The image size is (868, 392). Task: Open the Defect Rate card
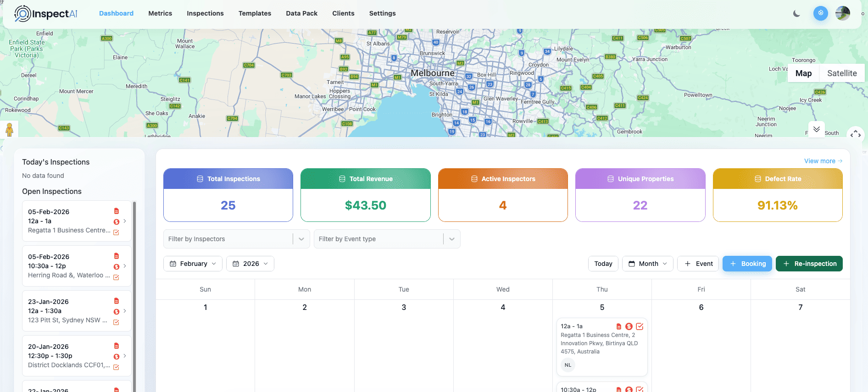point(778,195)
